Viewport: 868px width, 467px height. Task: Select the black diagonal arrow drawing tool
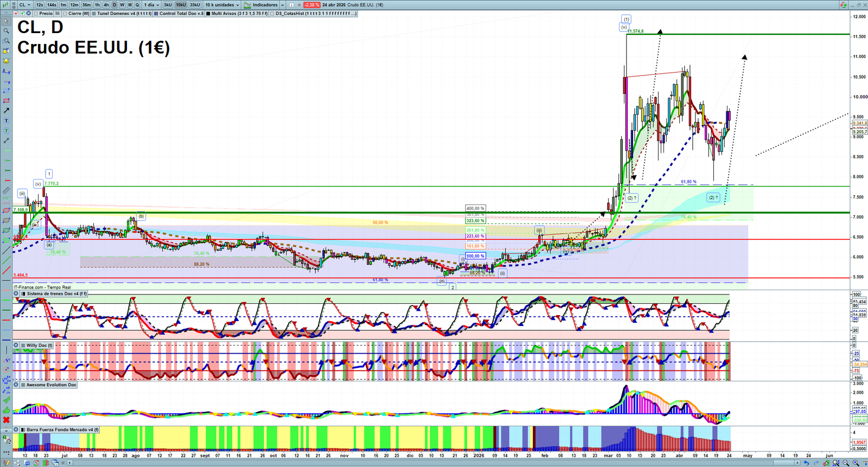[x=6, y=111]
